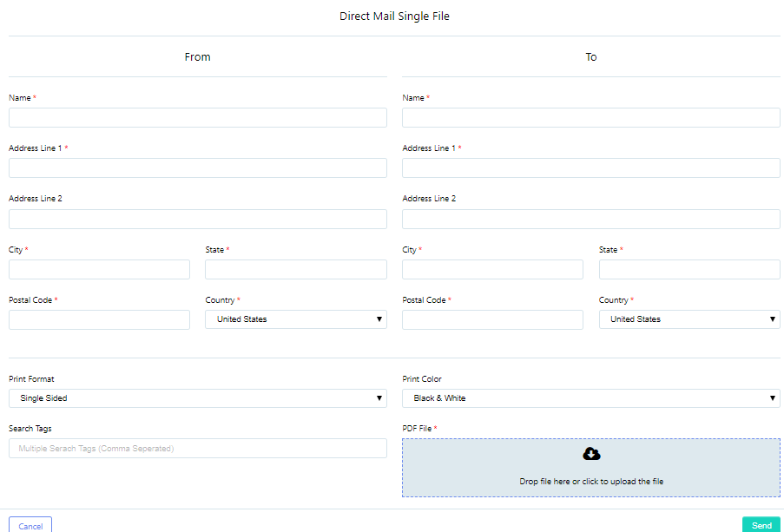Click the From State input
Image resolution: width=784 pixels, height=532 pixels.
[x=296, y=270]
